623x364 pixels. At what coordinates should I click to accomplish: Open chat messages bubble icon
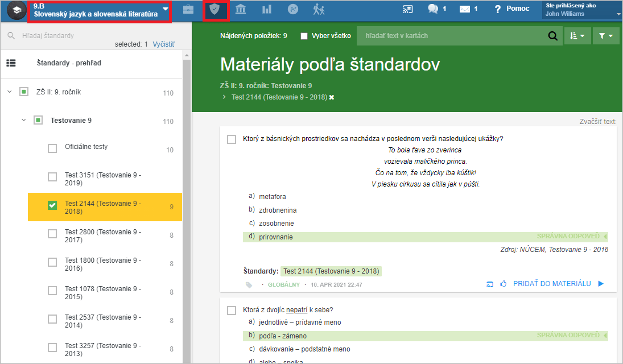pyautogui.click(x=432, y=9)
